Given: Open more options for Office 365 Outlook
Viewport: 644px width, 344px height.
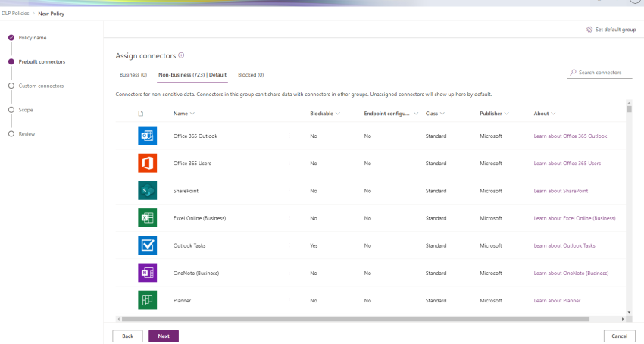Looking at the screenshot, I should tap(289, 136).
